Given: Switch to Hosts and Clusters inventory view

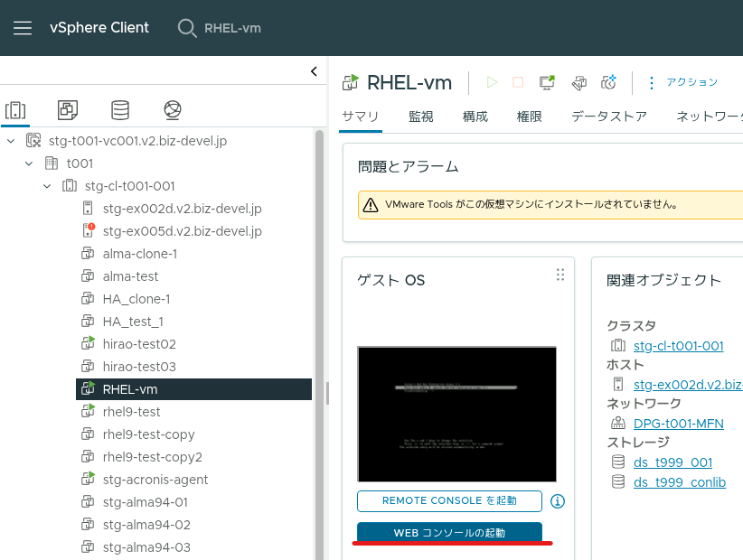Looking at the screenshot, I should (15, 110).
